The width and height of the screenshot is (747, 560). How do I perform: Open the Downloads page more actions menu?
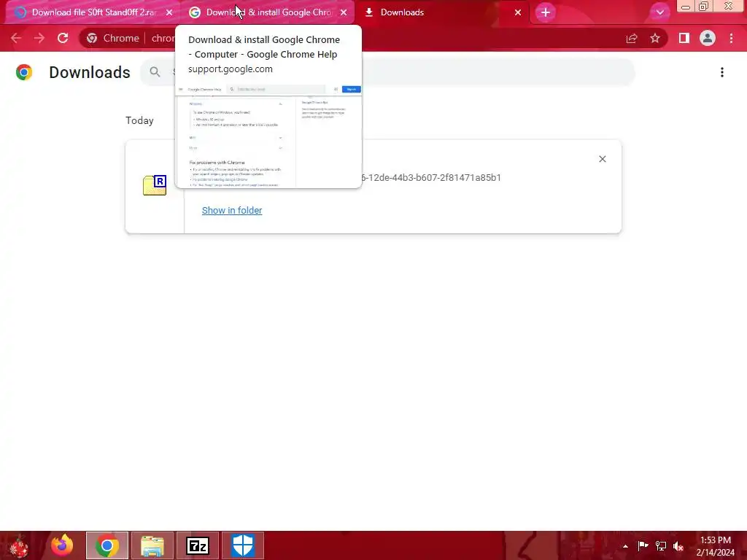[722, 72]
